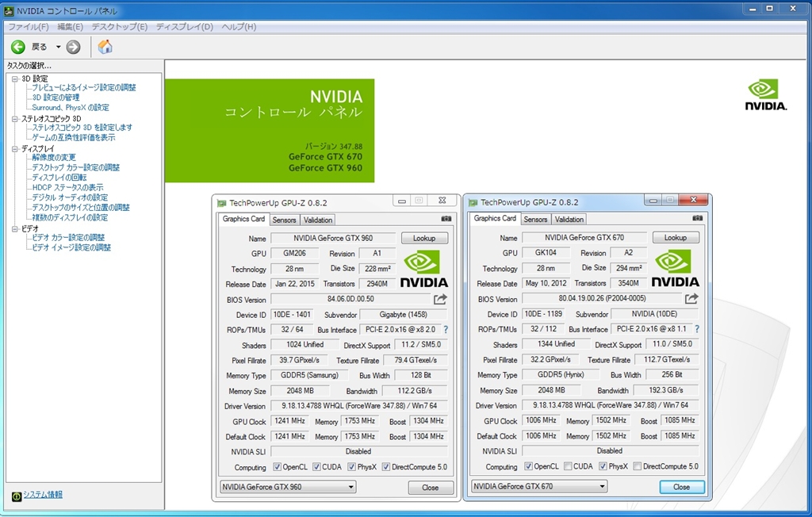Click BIOS export icon in GTX 670 window
Screen dimensions: 812x517
coord(691,298)
